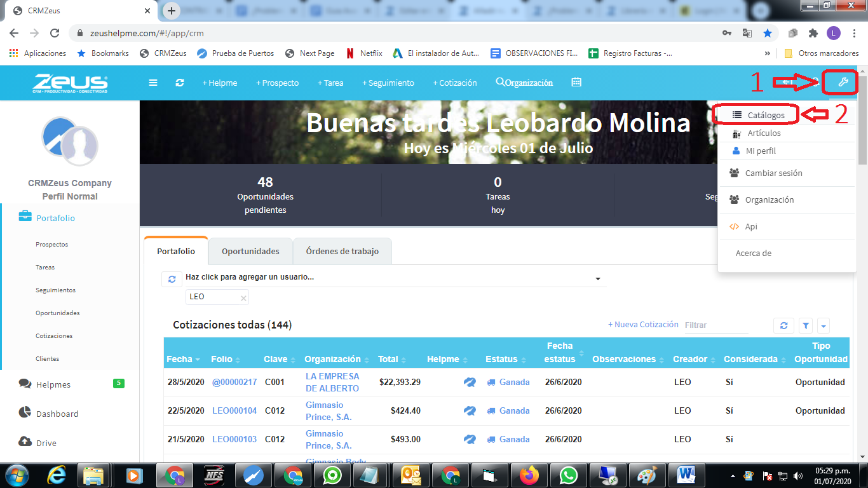The width and height of the screenshot is (868, 488).
Task: Switch to the Órdenes de trabajo tab
Action: (342, 250)
